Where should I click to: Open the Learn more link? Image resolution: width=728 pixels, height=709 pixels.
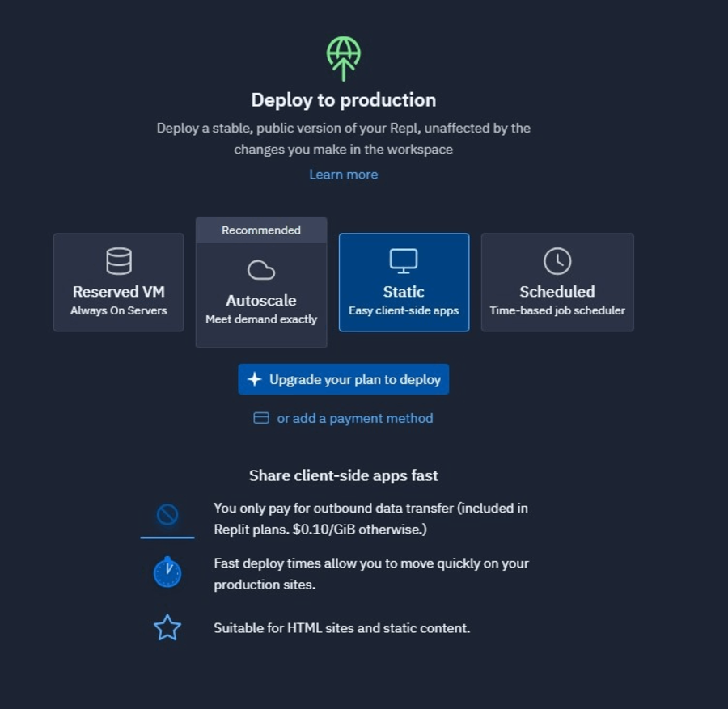click(x=344, y=175)
